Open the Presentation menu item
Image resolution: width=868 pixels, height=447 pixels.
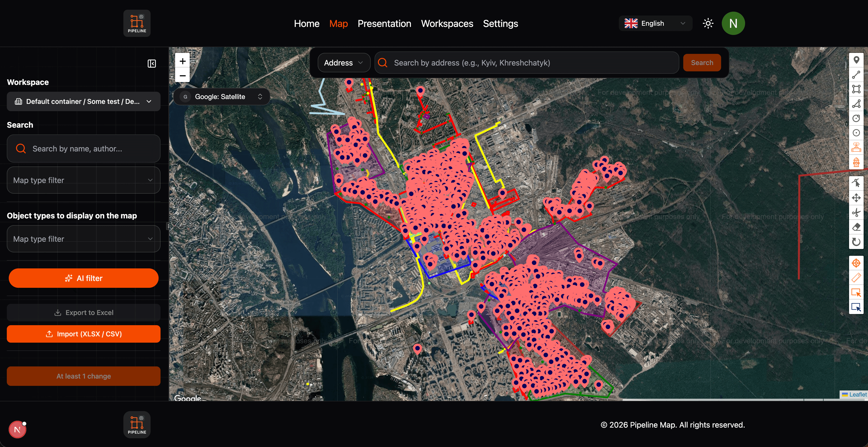(x=384, y=24)
